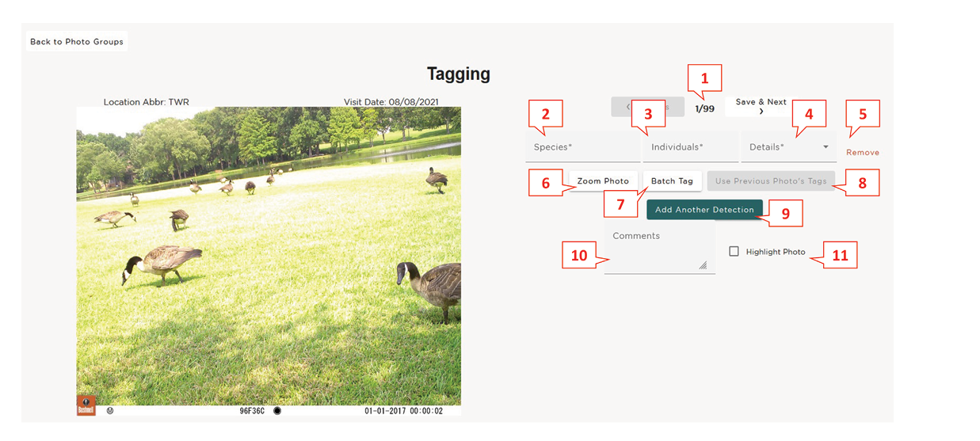Remove this detection row
The width and height of the screenshot is (980, 441).
click(x=862, y=152)
